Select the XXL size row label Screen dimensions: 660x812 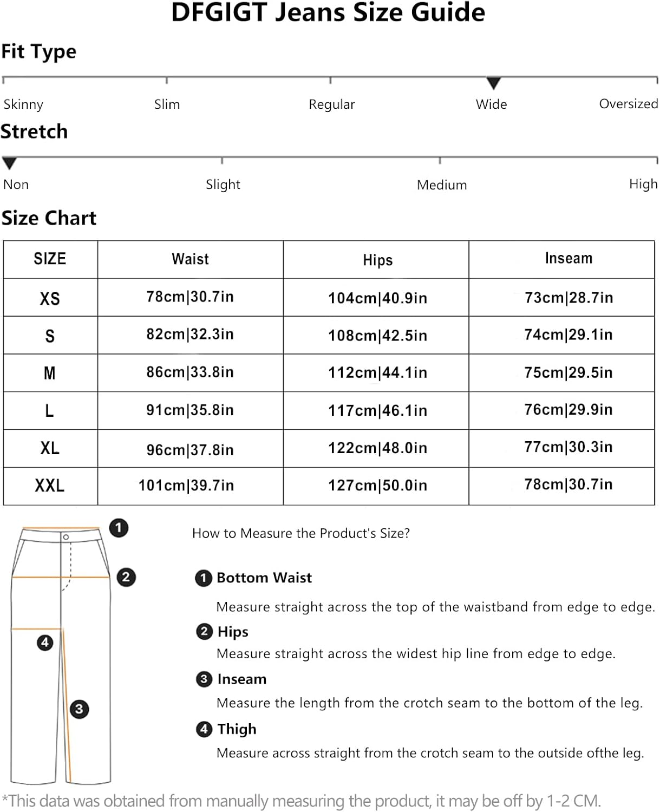click(x=50, y=486)
